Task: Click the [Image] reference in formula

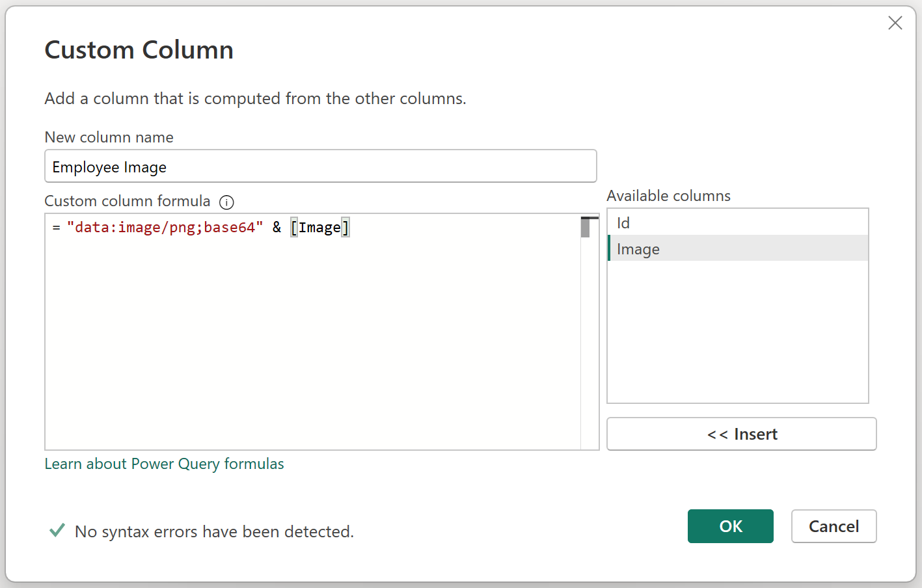Action: (319, 228)
